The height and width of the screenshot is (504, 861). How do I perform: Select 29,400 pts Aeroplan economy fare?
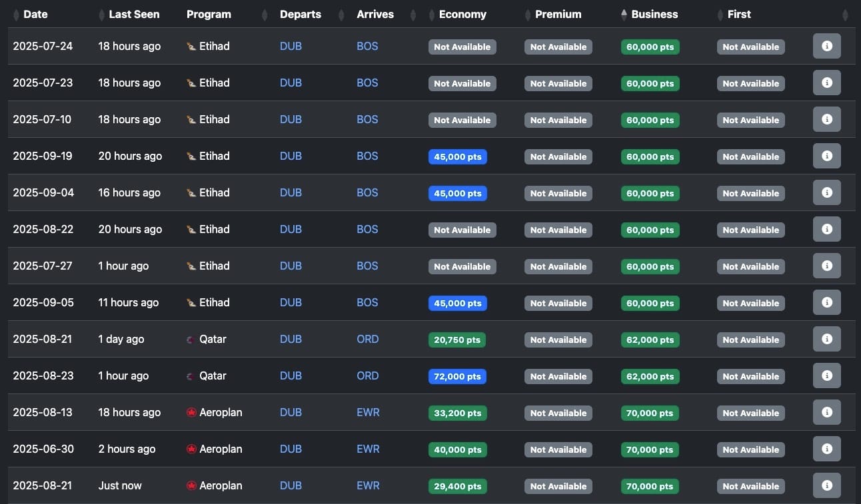pos(458,487)
